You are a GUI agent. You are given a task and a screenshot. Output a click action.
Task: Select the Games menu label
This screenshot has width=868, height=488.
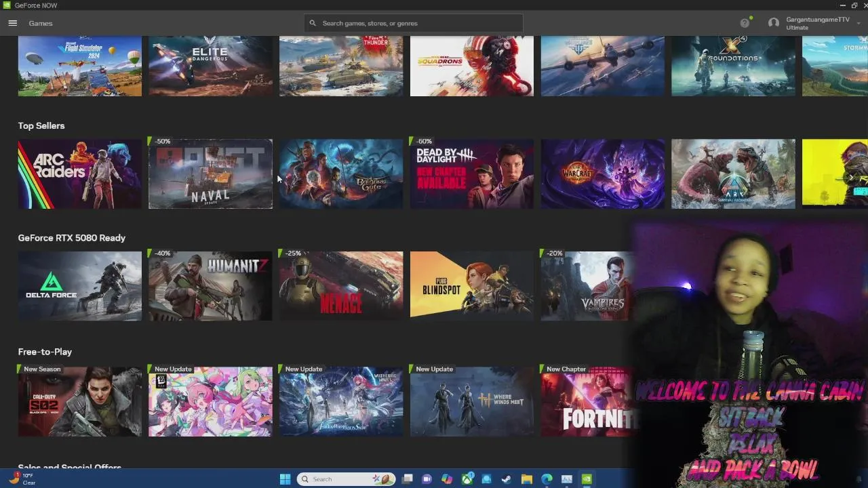[x=41, y=23]
